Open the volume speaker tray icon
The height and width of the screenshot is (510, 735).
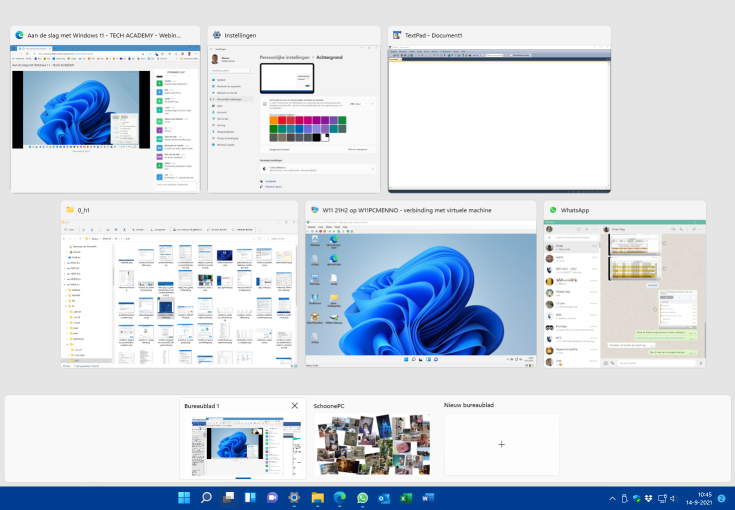click(674, 499)
